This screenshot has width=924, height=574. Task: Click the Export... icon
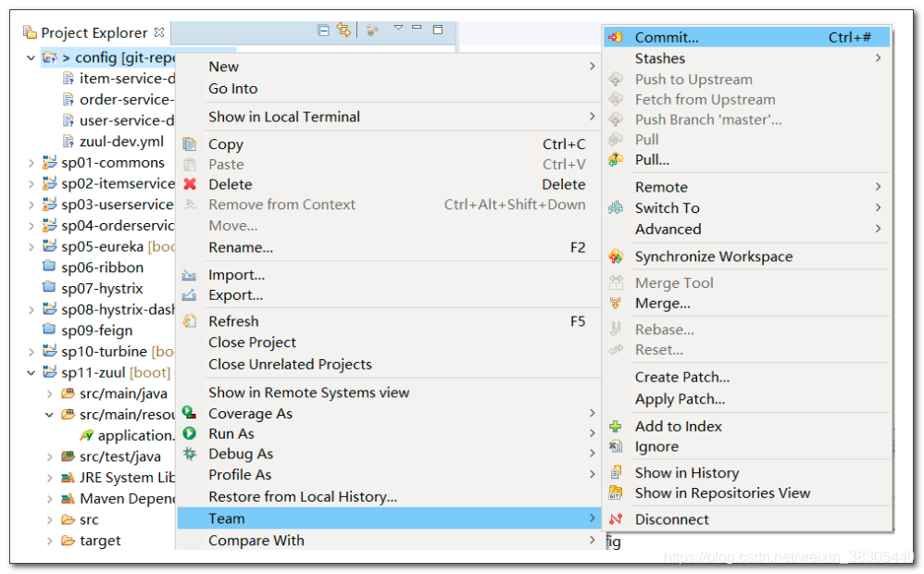[189, 295]
